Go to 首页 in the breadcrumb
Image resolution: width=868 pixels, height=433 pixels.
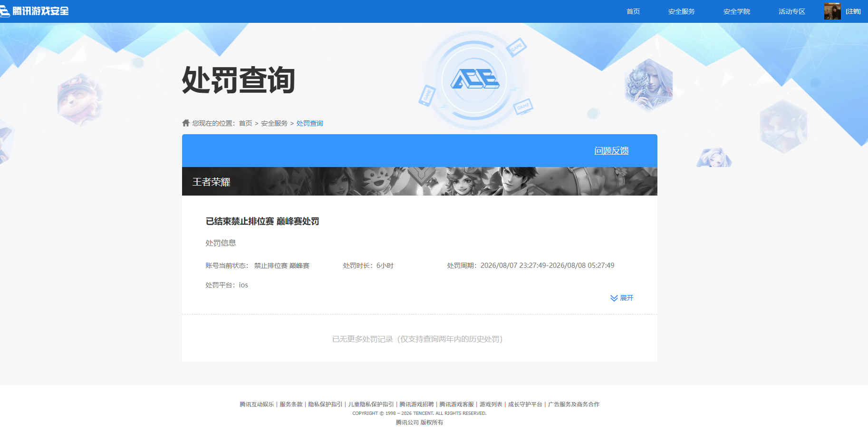(x=245, y=123)
